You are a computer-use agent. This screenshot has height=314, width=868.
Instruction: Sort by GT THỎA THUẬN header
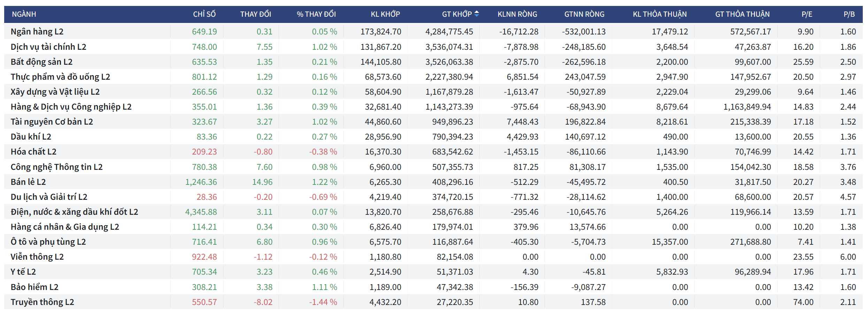[742, 14]
